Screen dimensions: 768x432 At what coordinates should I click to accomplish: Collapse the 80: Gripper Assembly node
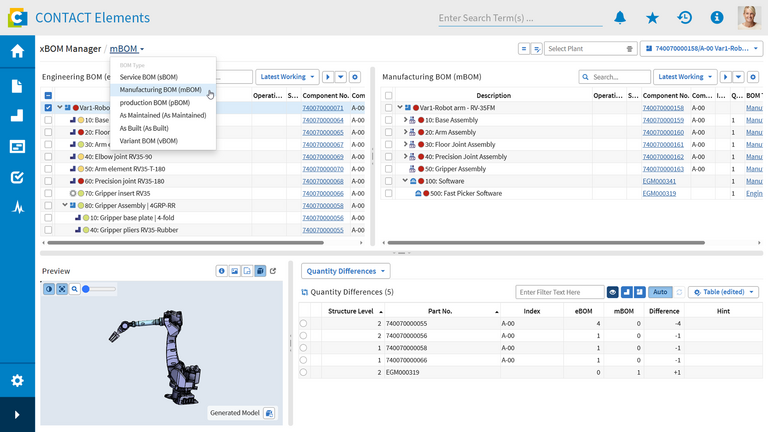point(65,205)
